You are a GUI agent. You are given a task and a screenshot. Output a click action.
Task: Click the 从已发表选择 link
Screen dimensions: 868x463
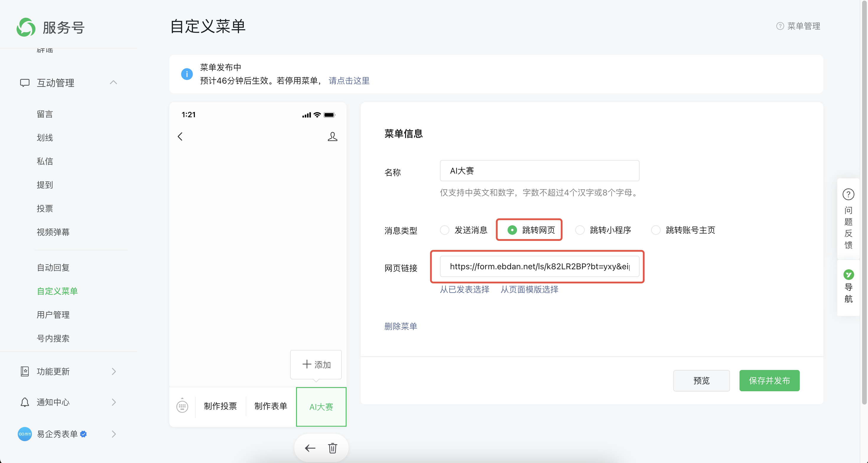[x=464, y=289]
